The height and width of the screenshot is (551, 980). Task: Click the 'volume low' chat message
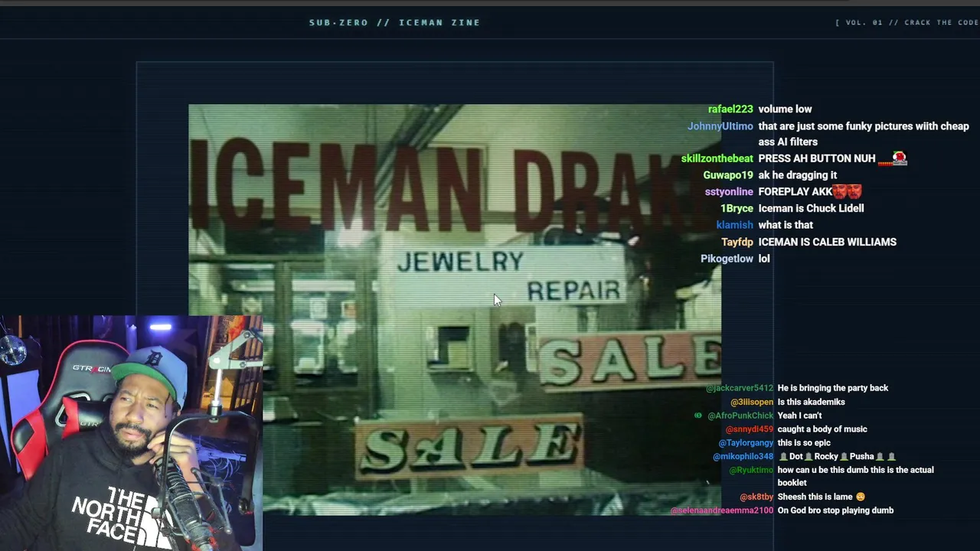[785, 109]
